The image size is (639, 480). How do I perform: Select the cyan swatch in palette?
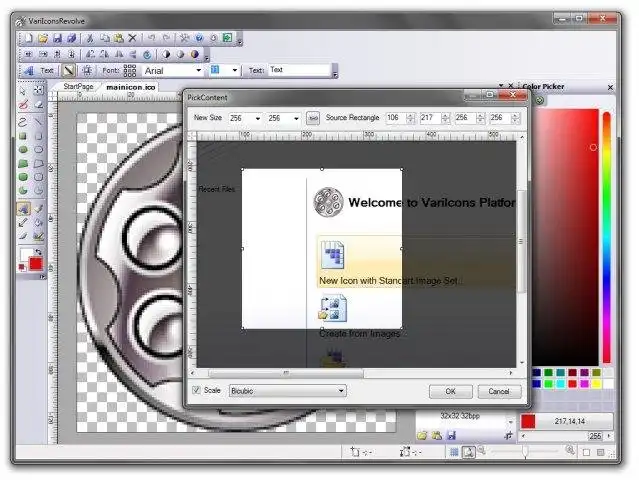[560, 384]
